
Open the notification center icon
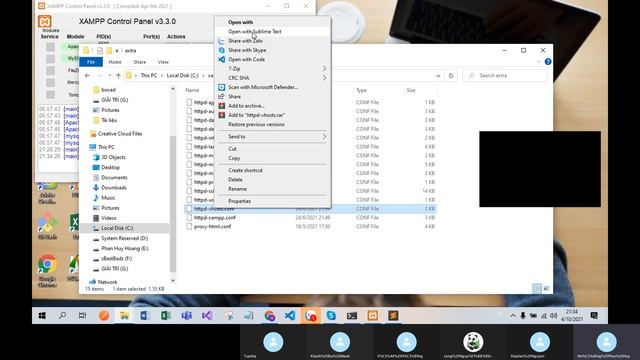coord(594,316)
